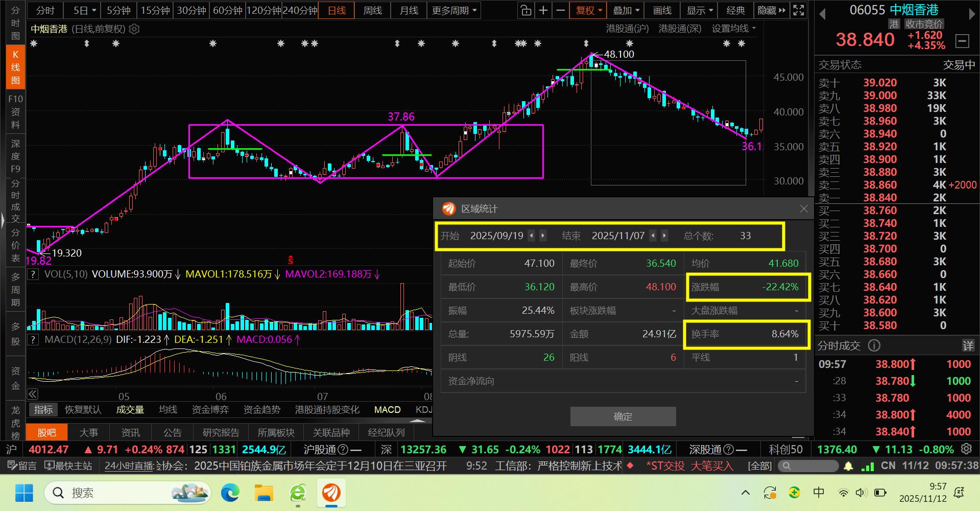The height and width of the screenshot is (511, 980).
Task: Enter fullscreen chart mode
Action: tap(799, 10)
